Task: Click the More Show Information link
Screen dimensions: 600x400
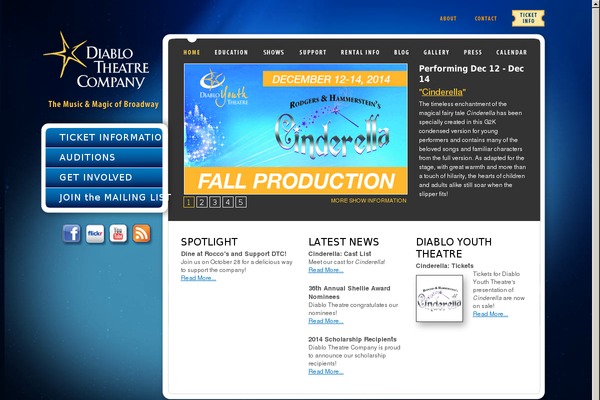Action: [368, 201]
